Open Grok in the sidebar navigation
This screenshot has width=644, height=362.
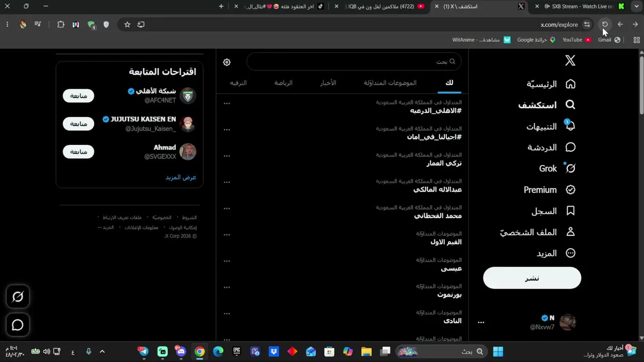pyautogui.click(x=557, y=168)
